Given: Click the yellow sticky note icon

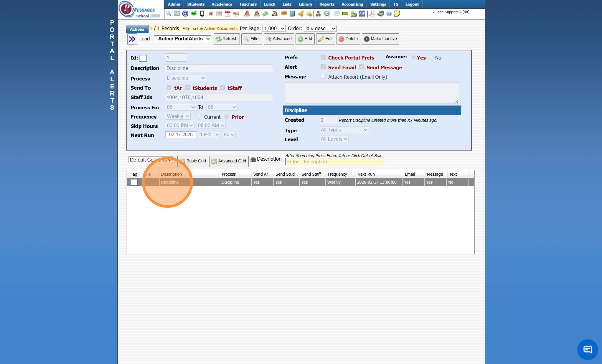Looking at the screenshot, I should (397, 14).
